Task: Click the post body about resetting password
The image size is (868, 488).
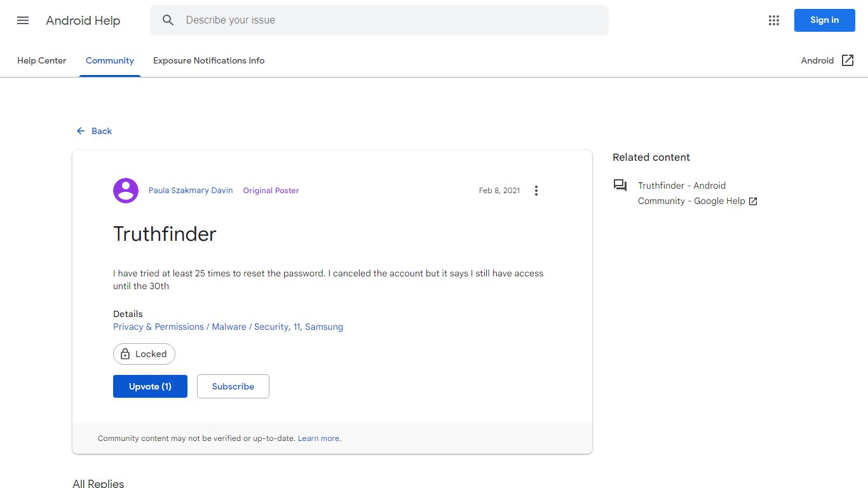Action: pyautogui.click(x=329, y=280)
